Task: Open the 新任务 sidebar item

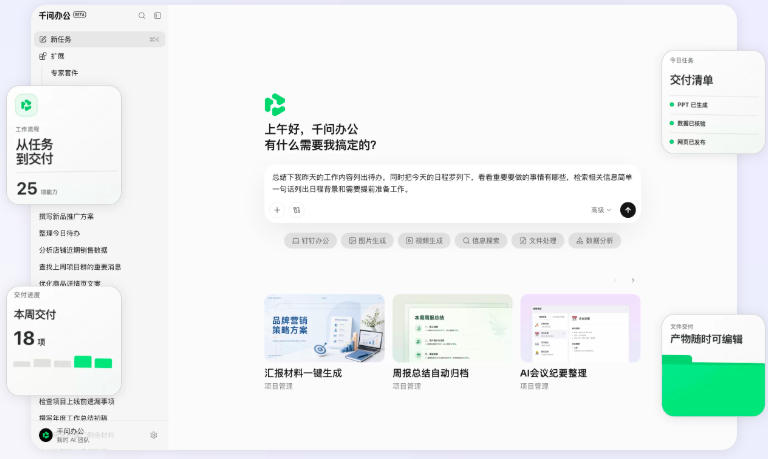Action: pos(99,39)
